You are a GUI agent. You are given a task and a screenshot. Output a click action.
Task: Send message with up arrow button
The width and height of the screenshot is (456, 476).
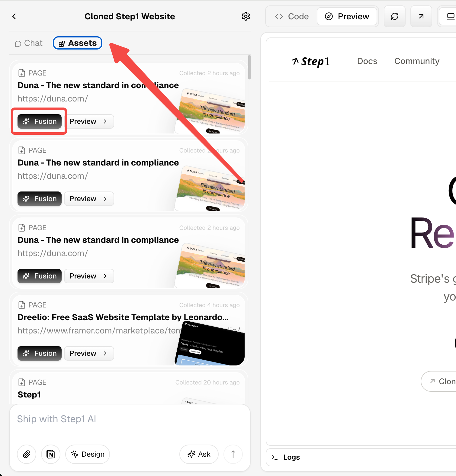point(233,454)
